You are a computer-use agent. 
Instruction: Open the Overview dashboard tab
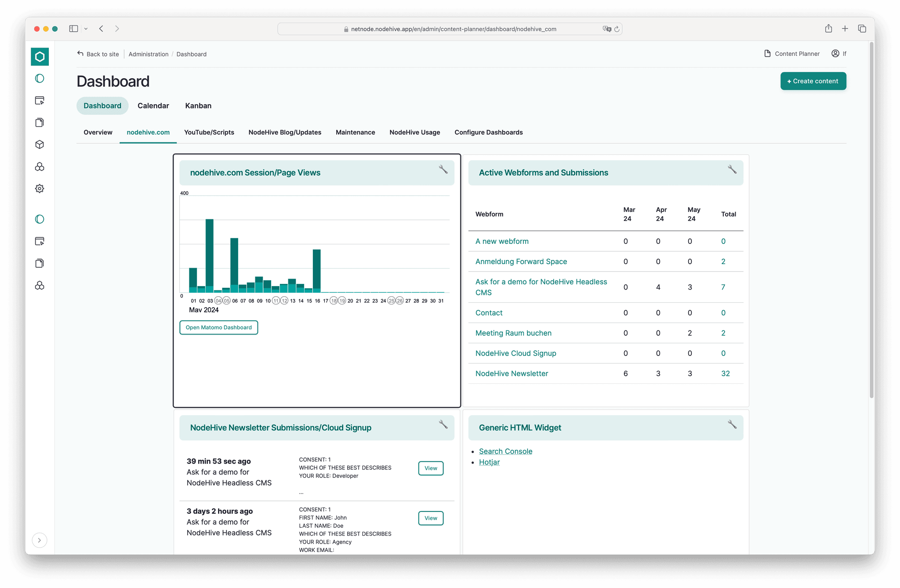(98, 132)
